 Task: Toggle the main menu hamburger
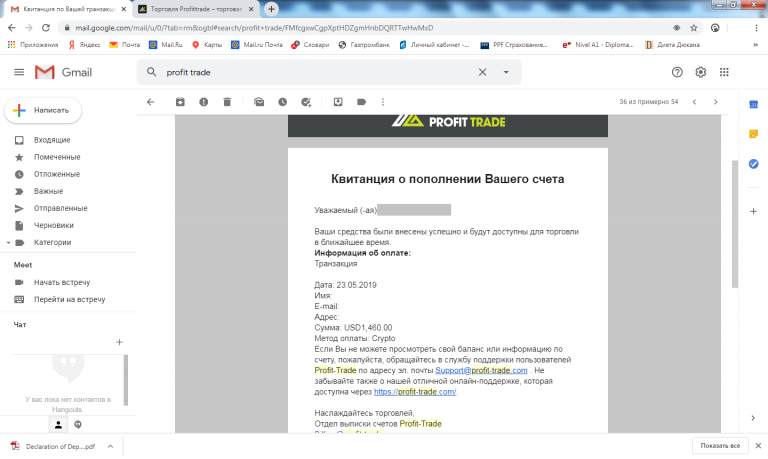[x=19, y=72]
